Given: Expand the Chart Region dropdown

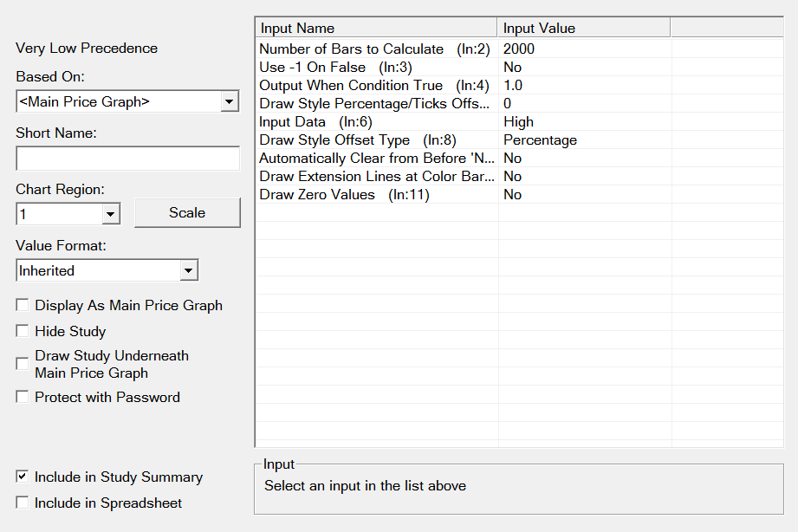Looking at the screenshot, I should coord(110,213).
